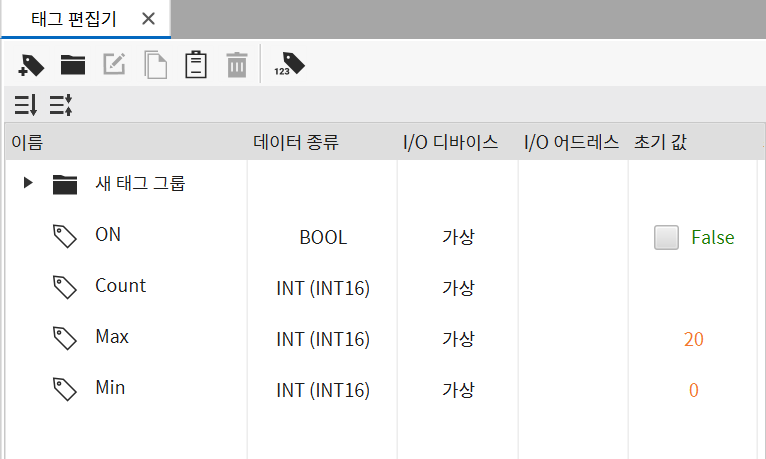The width and height of the screenshot is (766, 459).
Task: Switch to the 태그 편집기 tab
Action: click(74, 19)
